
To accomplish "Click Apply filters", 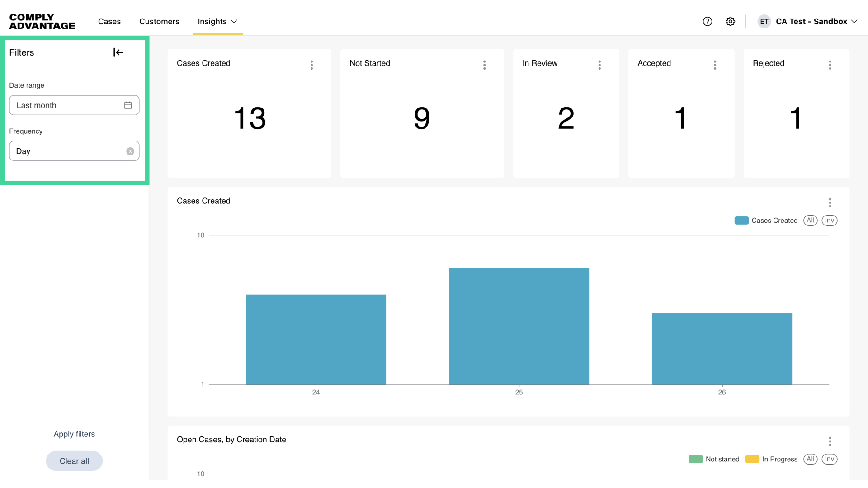I will click(x=74, y=434).
